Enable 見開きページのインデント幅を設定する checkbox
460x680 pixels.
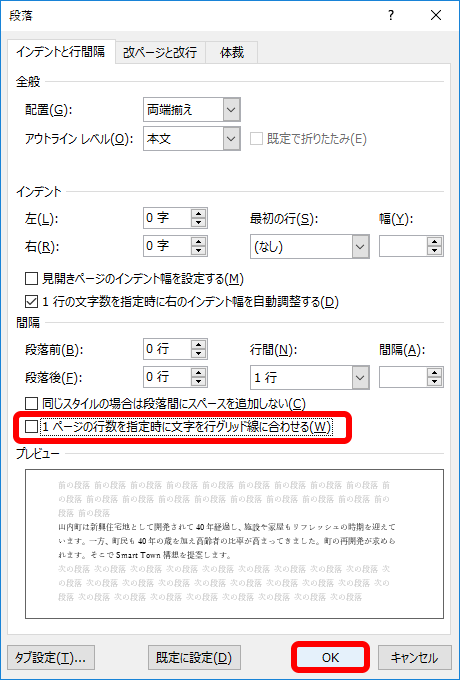click(31, 279)
